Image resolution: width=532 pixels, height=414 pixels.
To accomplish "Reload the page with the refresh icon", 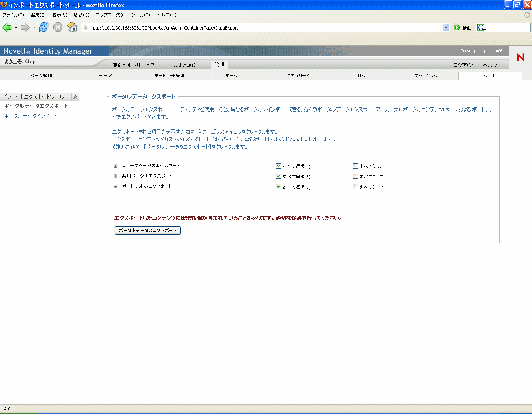I will click(x=44, y=27).
